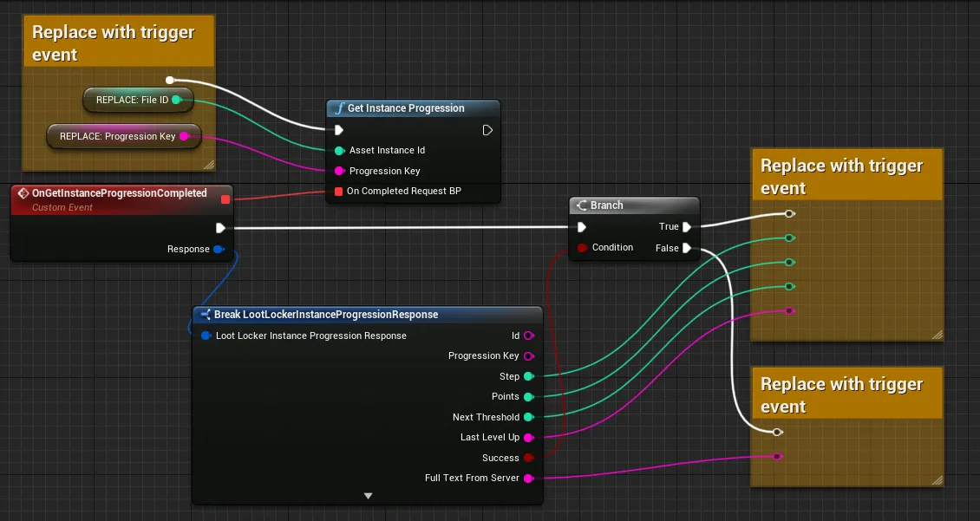980x521 pixels.
Task: Click the white reroute pin wired to Branch False
Action: pos(777,433)
